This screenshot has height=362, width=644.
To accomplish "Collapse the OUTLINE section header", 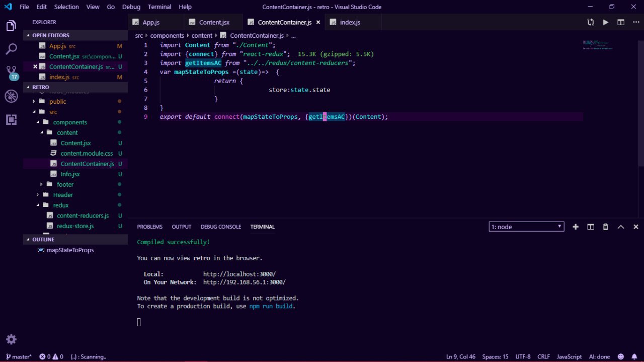I will pyautogui.click(x=43, y=239).
